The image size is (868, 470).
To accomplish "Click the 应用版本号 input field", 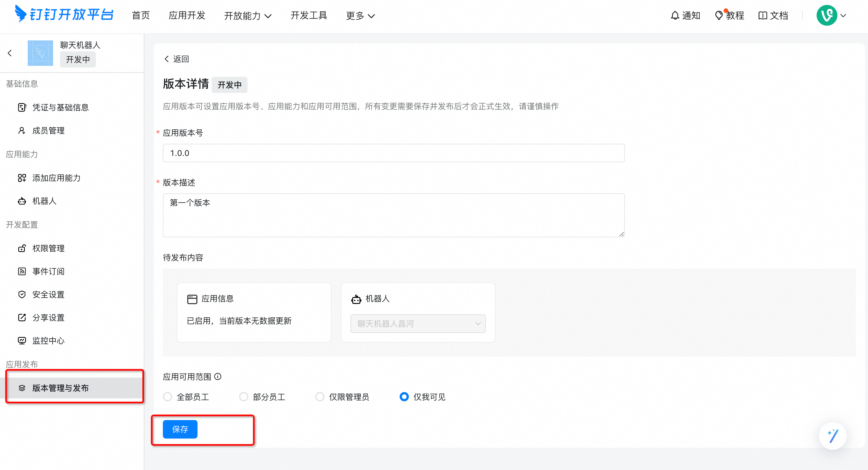I will pos(394,153).
